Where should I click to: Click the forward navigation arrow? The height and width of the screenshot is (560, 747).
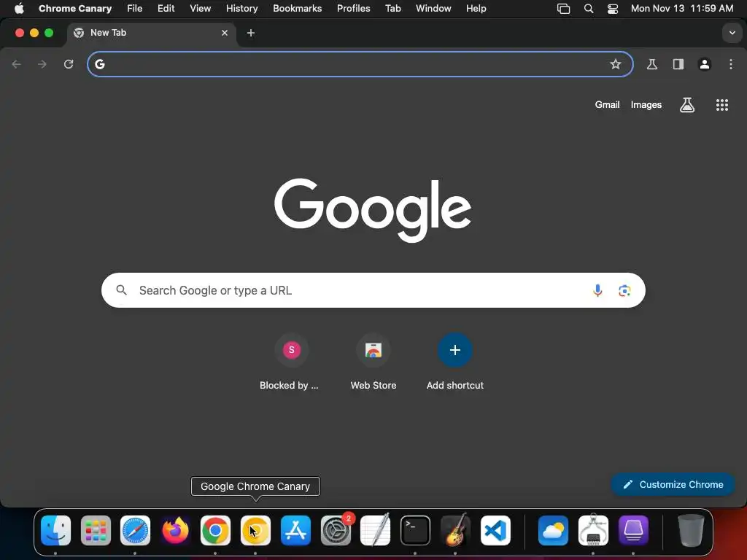point(42,64)
